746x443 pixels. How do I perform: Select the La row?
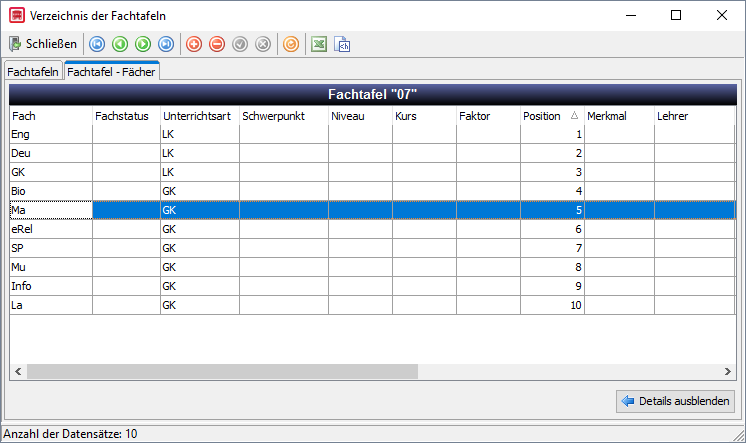point(373,305)
